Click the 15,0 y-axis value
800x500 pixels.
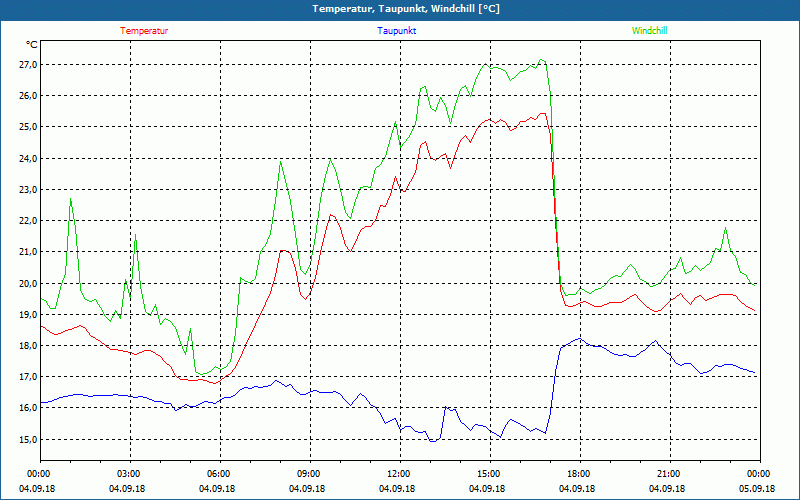click(x=28, y=440)
